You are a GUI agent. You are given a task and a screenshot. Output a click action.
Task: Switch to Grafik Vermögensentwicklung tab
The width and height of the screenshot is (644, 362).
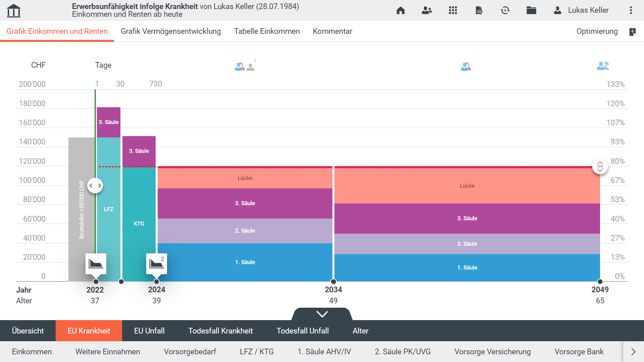tap(171, 31)
